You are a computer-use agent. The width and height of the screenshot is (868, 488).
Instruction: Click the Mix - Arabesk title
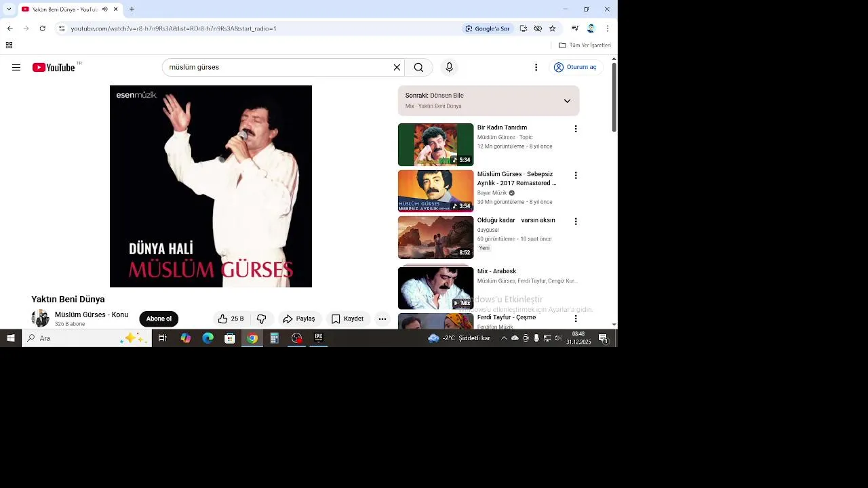pos(496,271)
